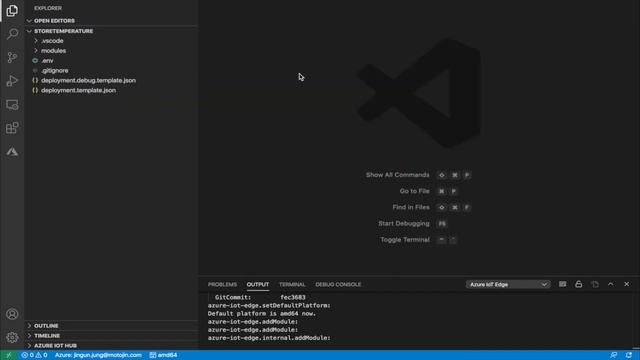Click 'Default platform is amd64 now.' output line
The height and width of the screenshot is (360, 640).
point(262,314)
